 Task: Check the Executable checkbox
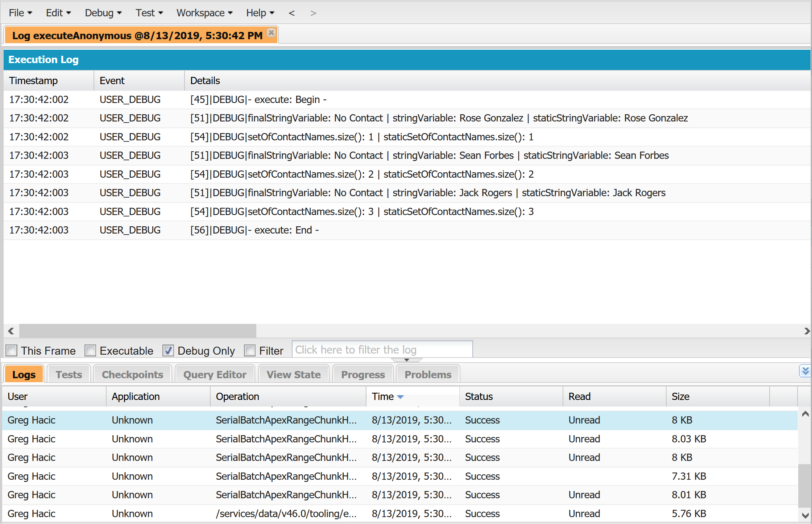pos(90,350)
